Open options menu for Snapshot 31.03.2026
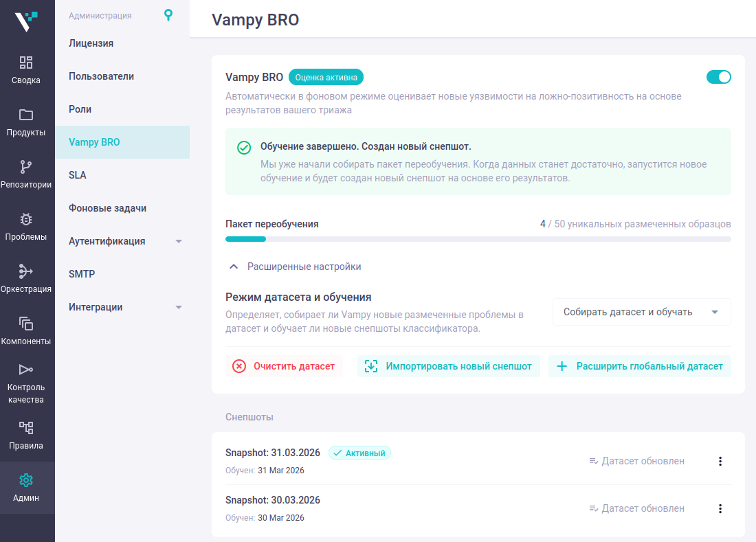The image size is (756, 542). 720,462
